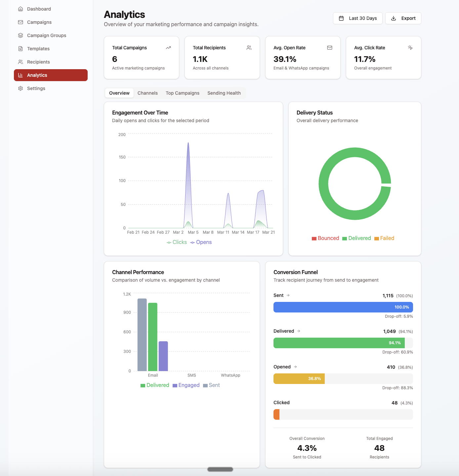Click the orange Clicked funnel bar
This screenshot has width=459, height=476.
coord(276,414)
